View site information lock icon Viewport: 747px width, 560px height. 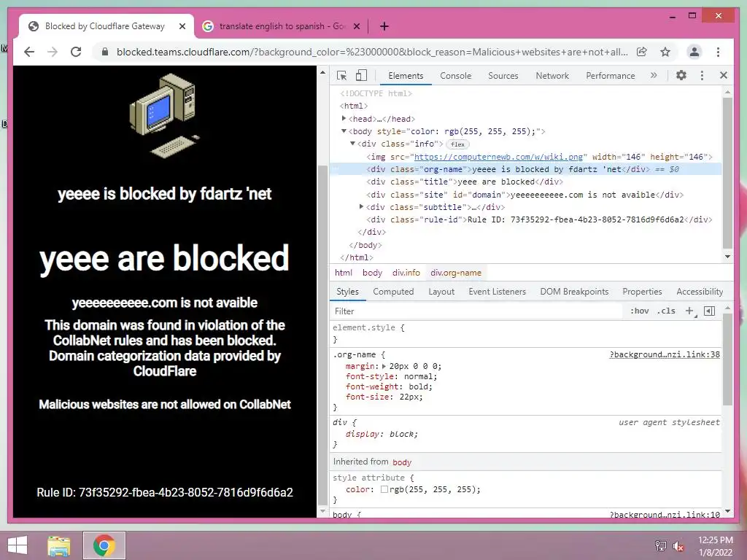105,52
